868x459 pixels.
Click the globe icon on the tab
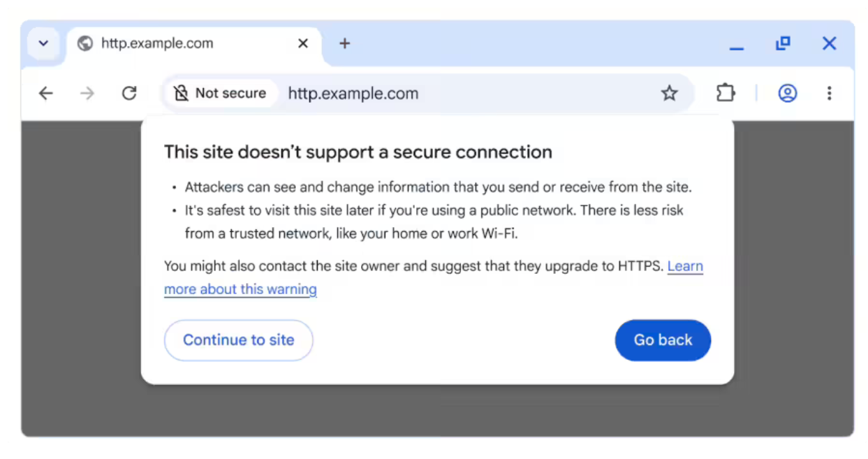click(84, 43)
